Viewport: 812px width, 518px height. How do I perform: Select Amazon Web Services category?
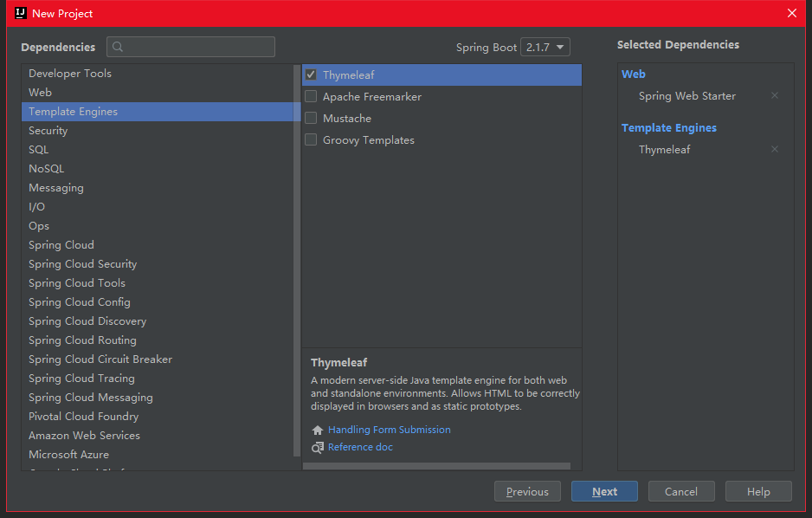click(x=158, y=436)
